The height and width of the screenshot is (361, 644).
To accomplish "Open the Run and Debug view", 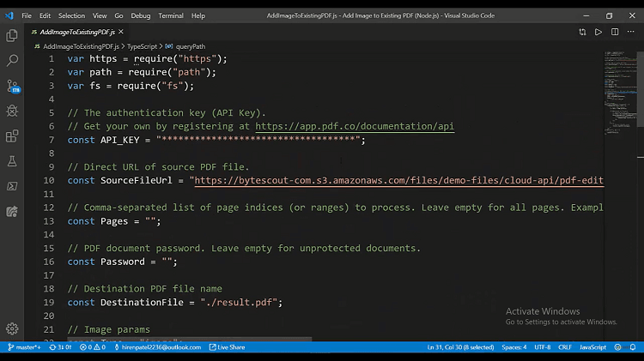I will click(12, 111).
